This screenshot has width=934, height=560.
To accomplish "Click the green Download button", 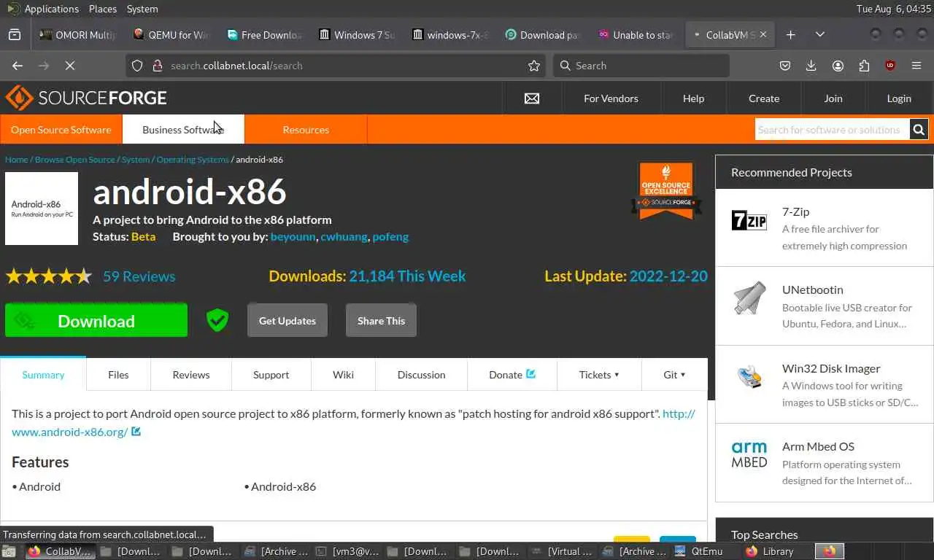I will coord(96,320).
